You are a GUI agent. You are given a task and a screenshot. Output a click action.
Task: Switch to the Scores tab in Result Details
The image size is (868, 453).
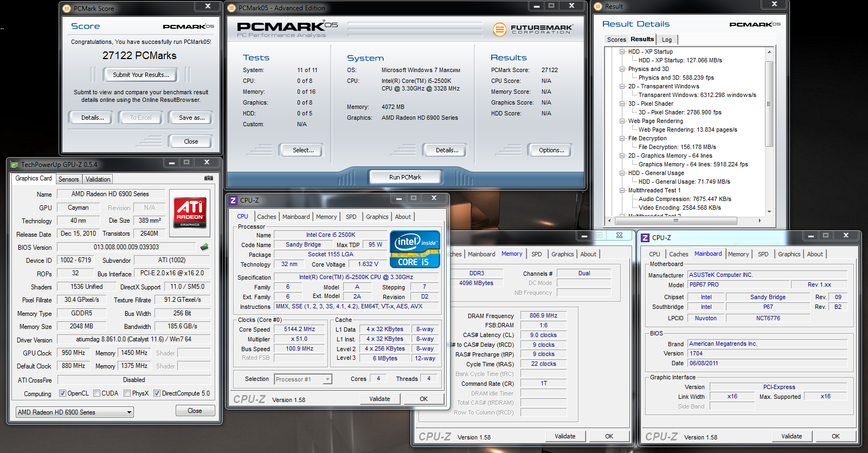[x=616, y=40]
